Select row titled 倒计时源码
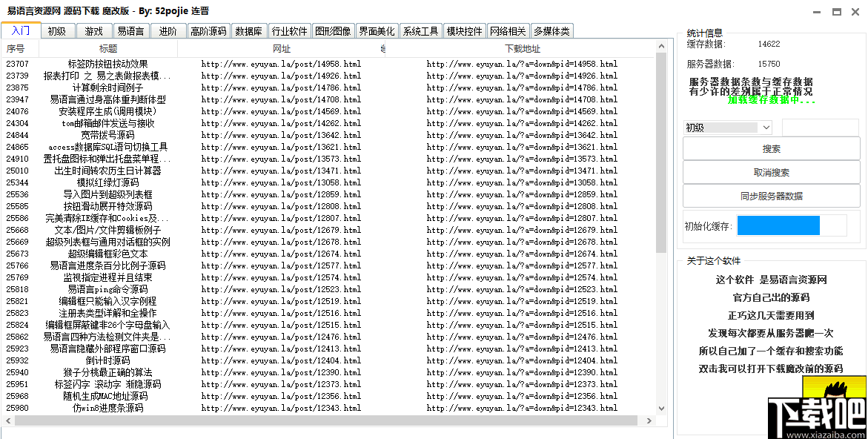The height and width of the screenshot is (439, 868). 328,360
